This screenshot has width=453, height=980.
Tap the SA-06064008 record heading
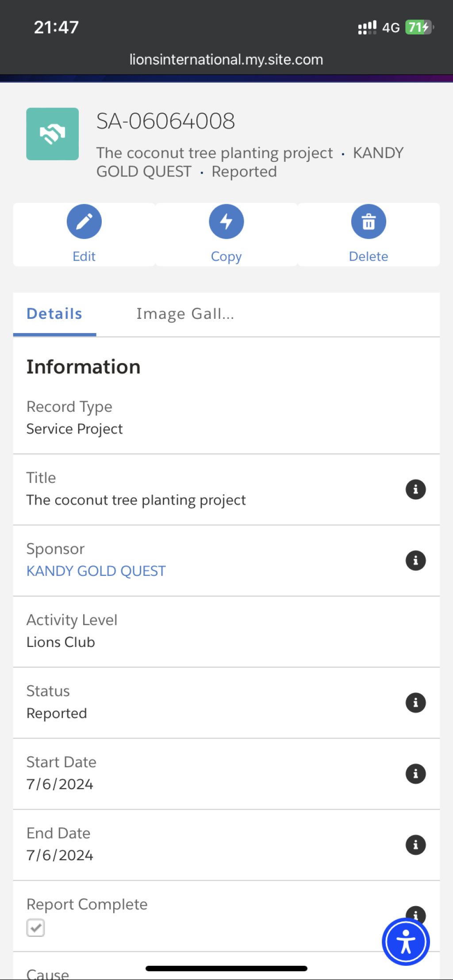click(166, 121)
